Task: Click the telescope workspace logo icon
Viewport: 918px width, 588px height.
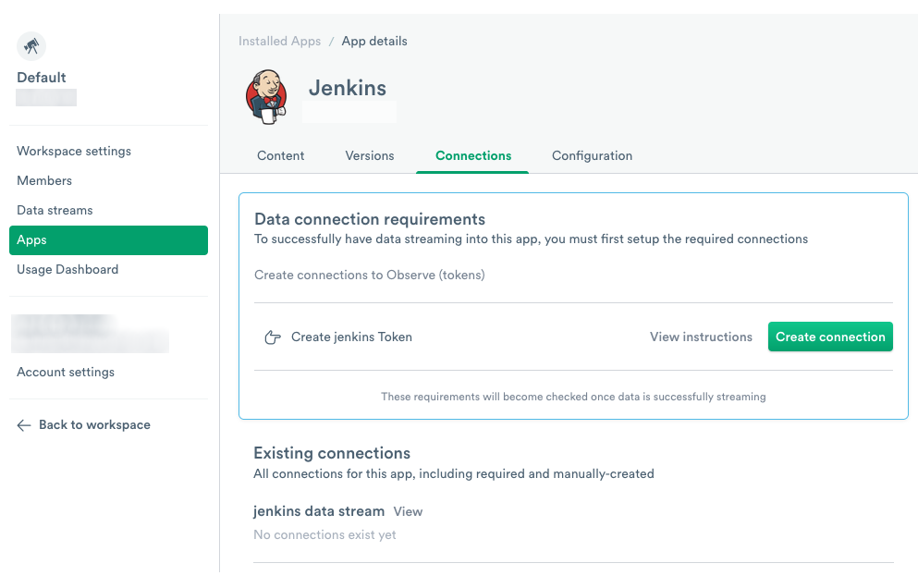Action: point(31,46)
